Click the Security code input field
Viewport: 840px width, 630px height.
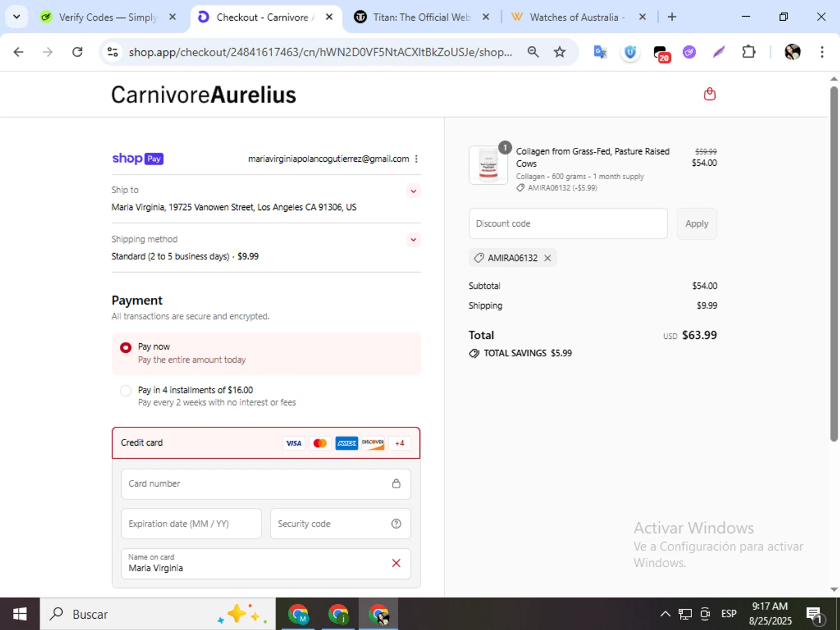click(x=340, y=524)
